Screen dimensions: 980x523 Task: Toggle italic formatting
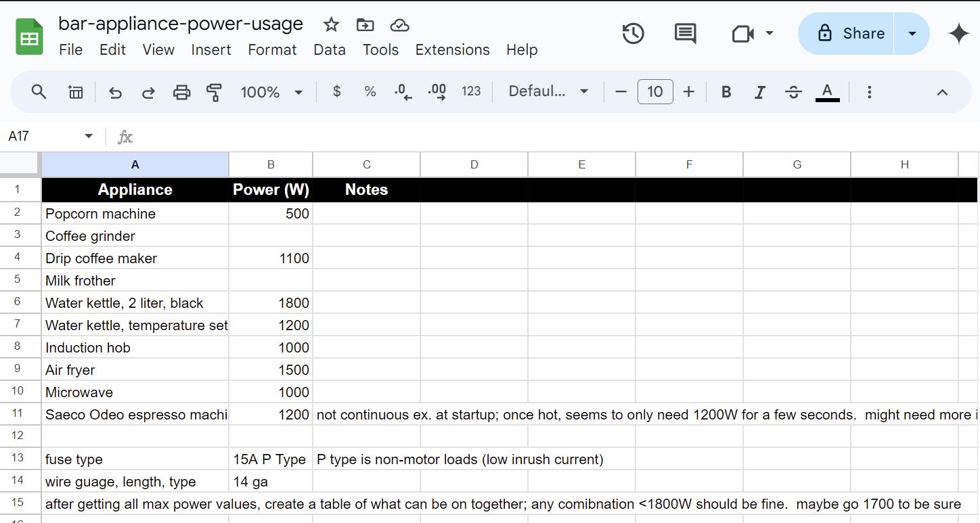[x=759, y=92]
